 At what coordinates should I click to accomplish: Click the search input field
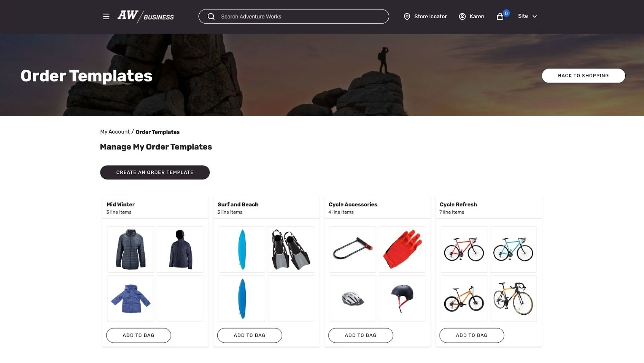point(294,16)
